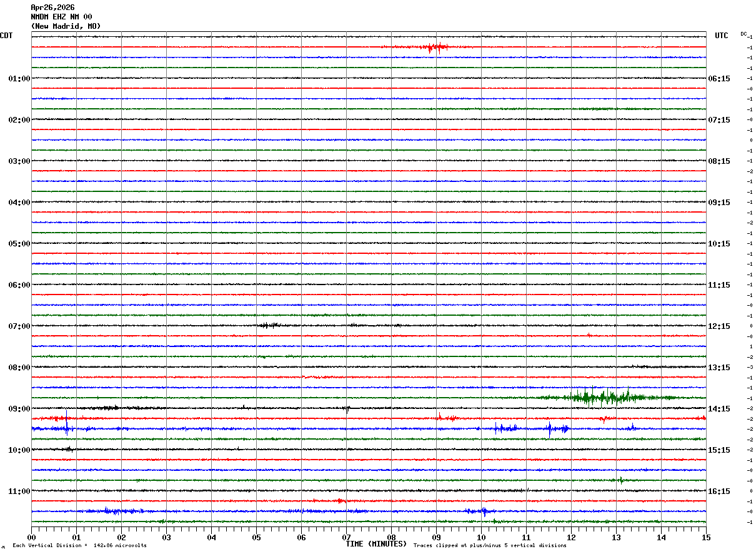Click the 07:00 CDT hour label

coord(19,326)
